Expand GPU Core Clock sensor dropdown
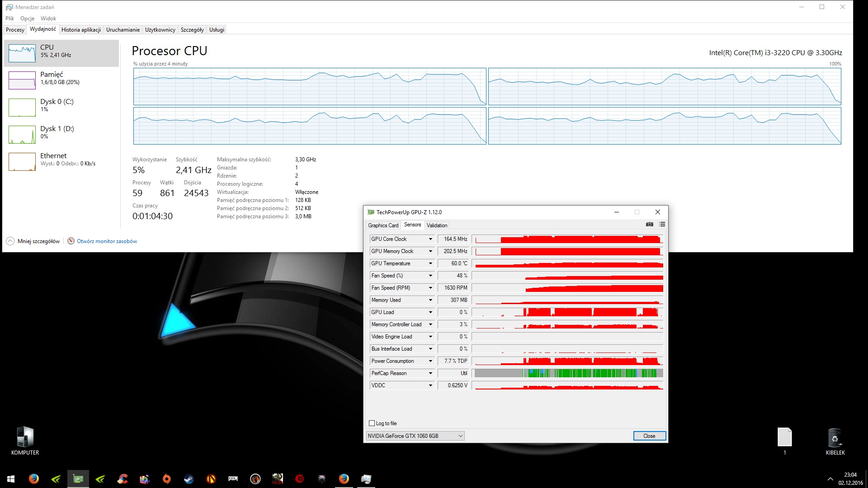Viewport: 868px width, 488px height. [x=430, y=239]
